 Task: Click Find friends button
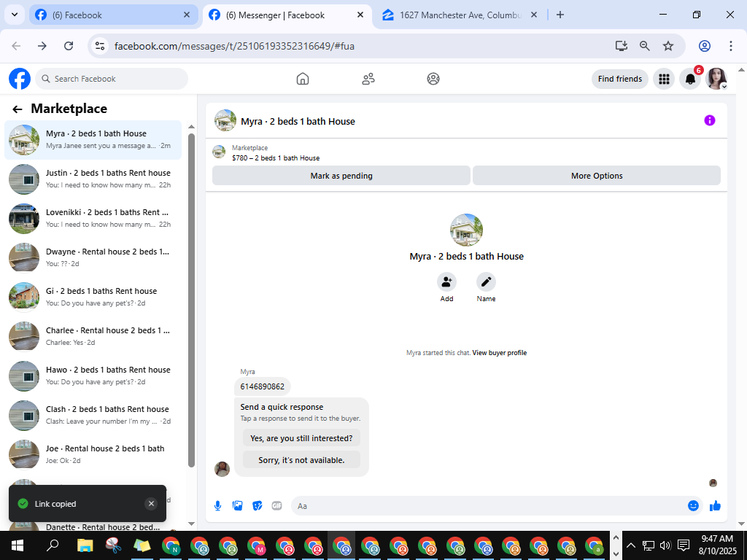click(x=620, y=79)
